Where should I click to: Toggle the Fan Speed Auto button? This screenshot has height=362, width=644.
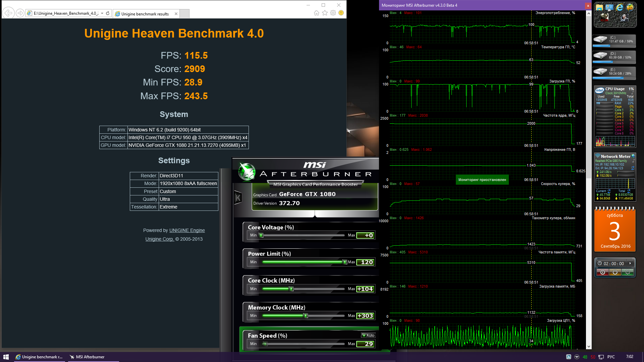click(368, 336)
